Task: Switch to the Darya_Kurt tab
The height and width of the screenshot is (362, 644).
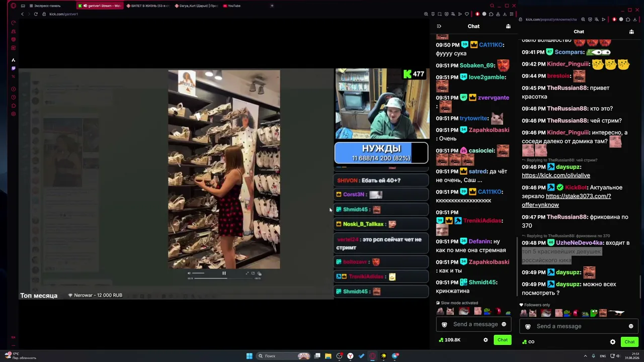Action: pyautogui.click(x=196, y=6)
